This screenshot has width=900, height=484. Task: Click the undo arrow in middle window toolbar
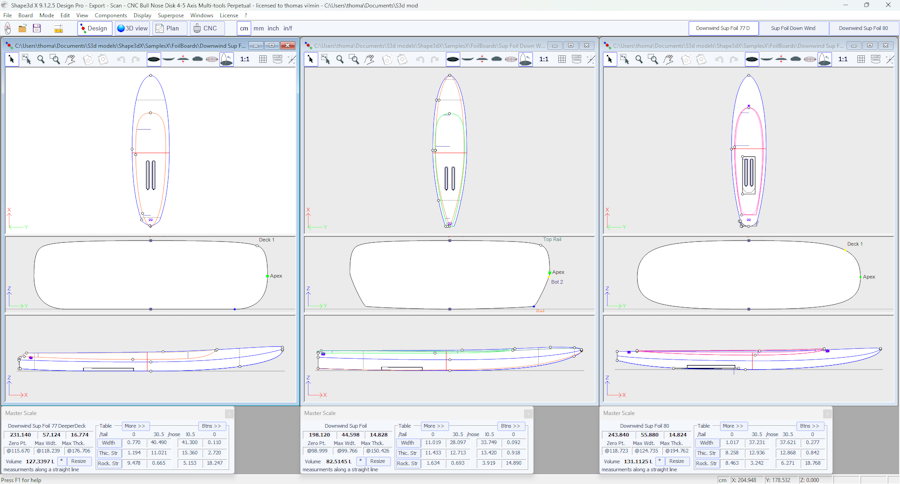tap(420, 60)
